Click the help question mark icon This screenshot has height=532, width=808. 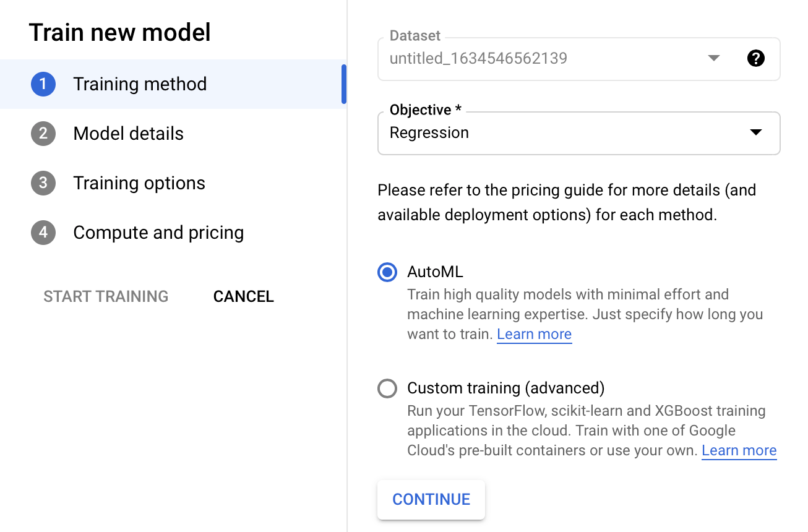coord(755,59)
